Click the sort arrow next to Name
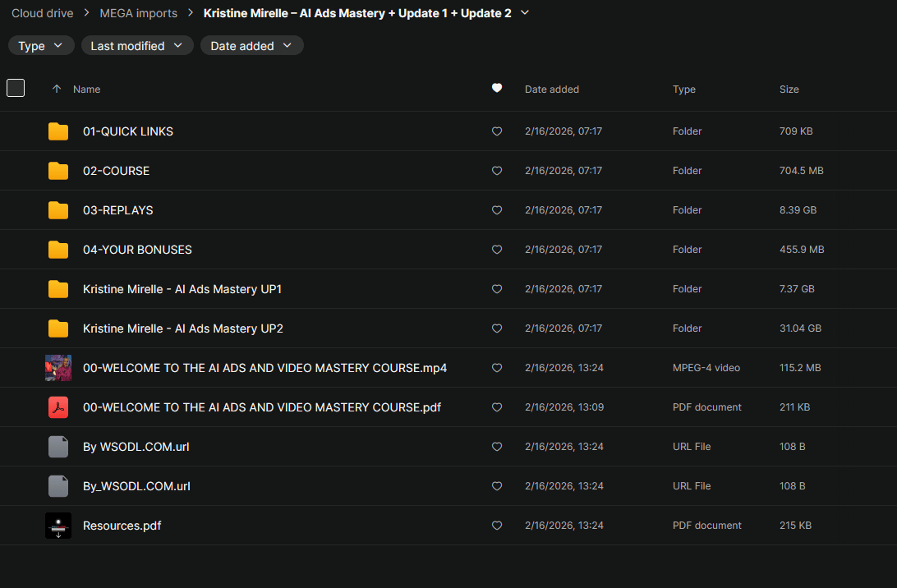 click(57, 89)
